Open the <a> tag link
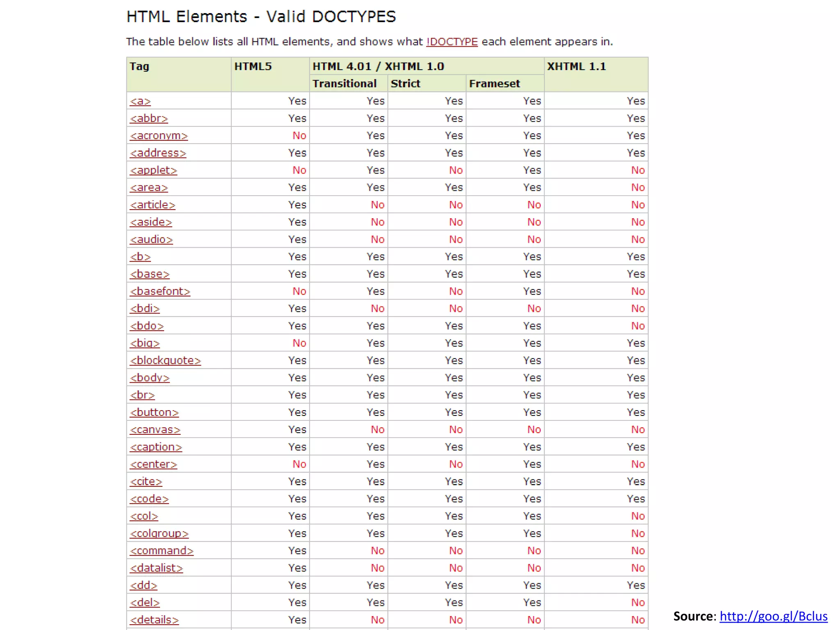This screenshot has height=630, width=840. (140, 101)
